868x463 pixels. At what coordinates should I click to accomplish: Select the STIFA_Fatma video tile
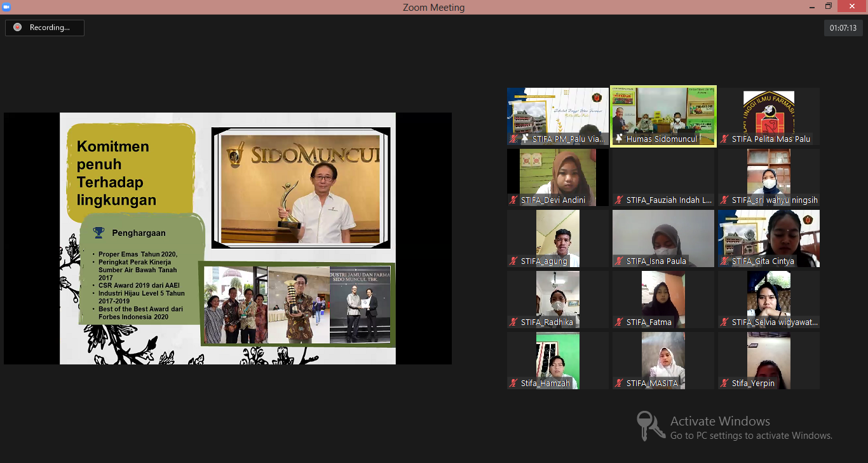click(x=663, y=300)
